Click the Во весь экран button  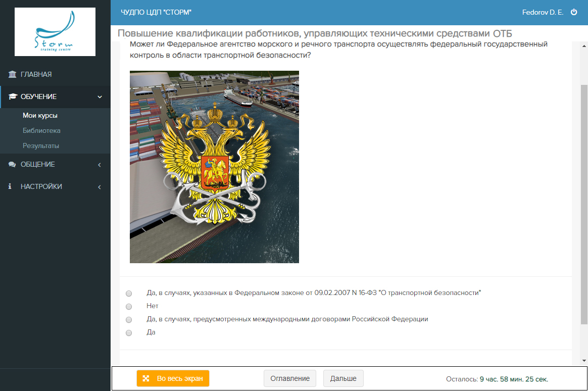tap(173, 379)
